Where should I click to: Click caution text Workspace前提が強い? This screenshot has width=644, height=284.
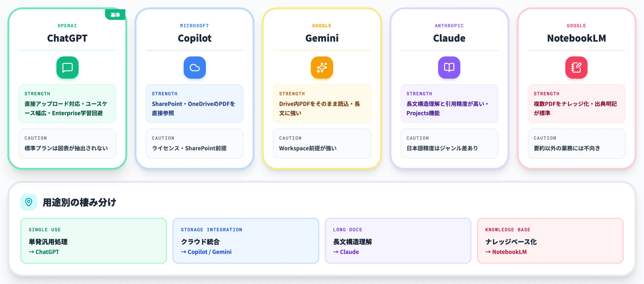[x=308, y=148]
